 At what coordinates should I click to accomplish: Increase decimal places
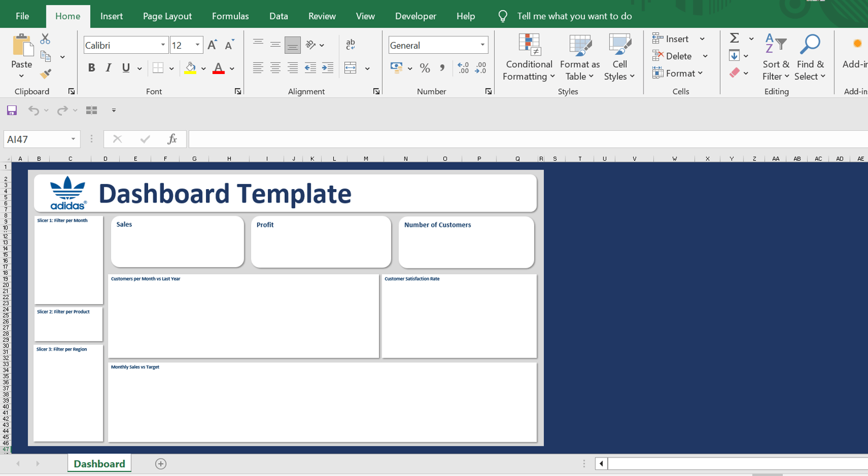click(463, 68)
